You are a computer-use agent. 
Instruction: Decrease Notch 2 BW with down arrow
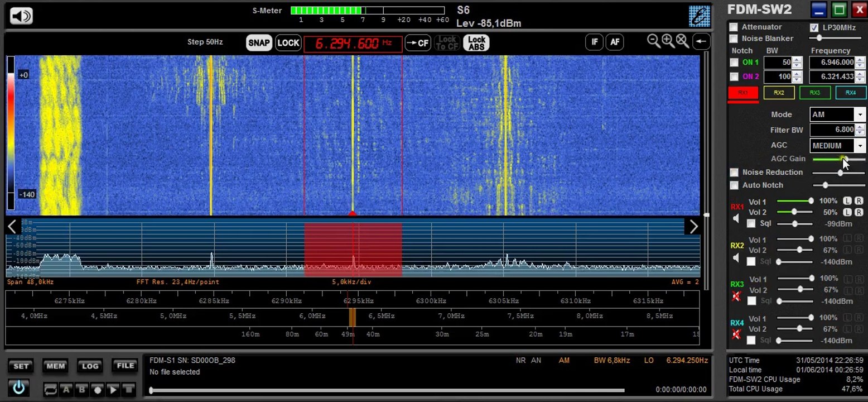797,80
